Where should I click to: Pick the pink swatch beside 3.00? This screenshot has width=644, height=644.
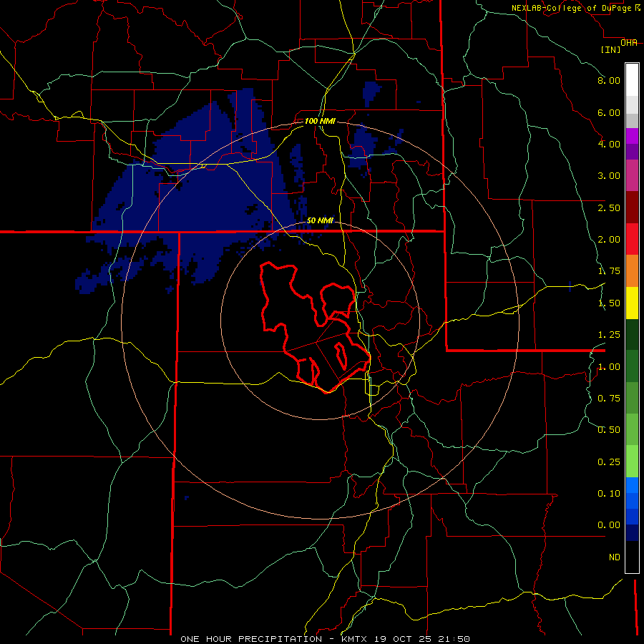[x=632, y=175]
